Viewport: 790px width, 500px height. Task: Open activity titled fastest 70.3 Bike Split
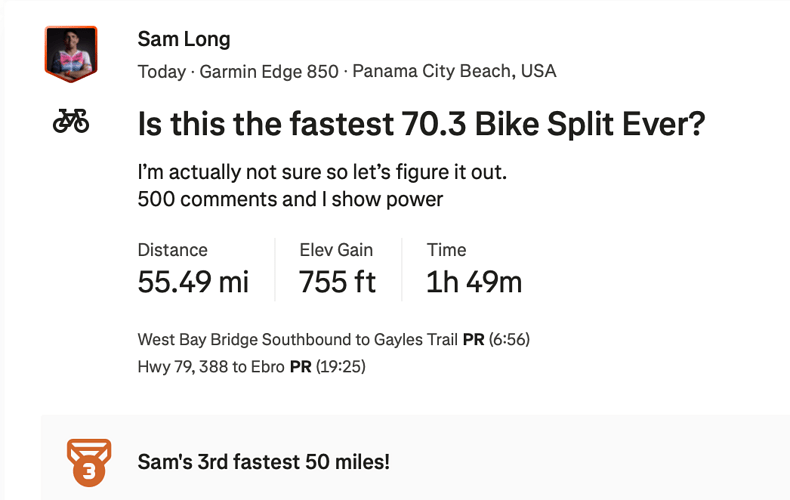[421, 124]
